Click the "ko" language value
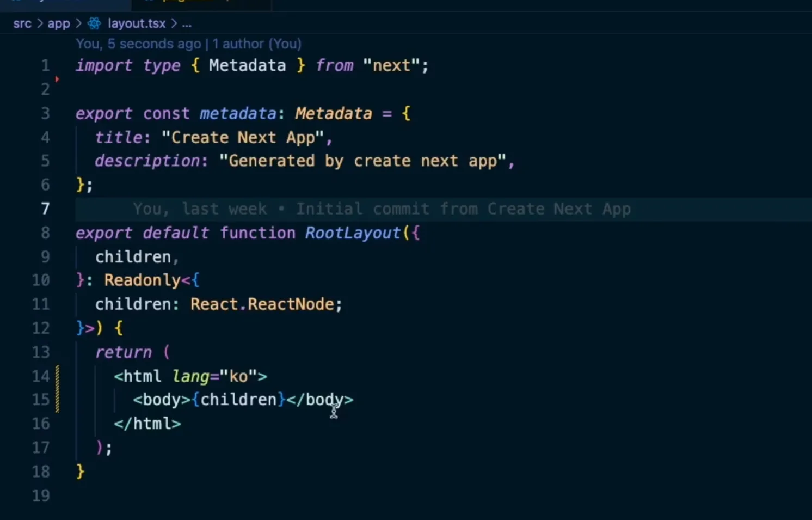This screenshot has height=520, width=812. pyautogui.click(x=238, y=376)
